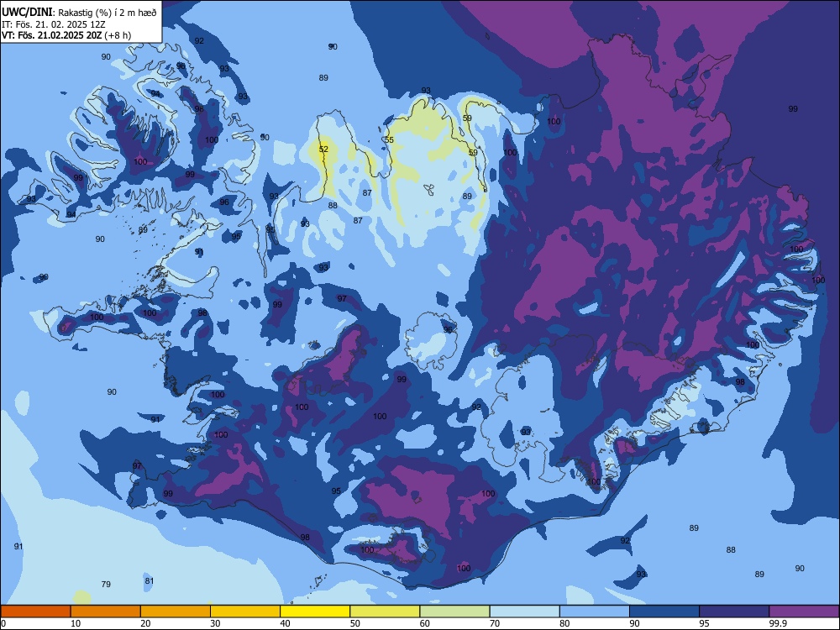Click the 'IT: Fös. 21. 02. 2025 12Z' line
840x630 pixels.
pyautogui.click(x=54, y=24)
